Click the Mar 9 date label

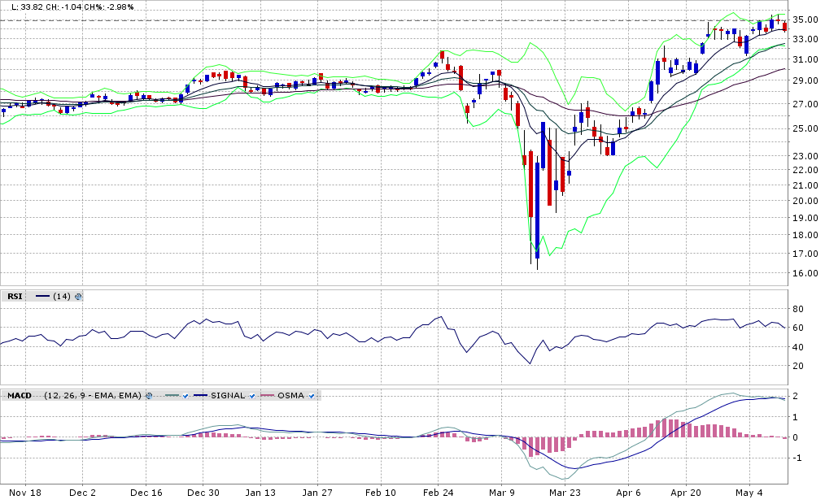(501, 493)
